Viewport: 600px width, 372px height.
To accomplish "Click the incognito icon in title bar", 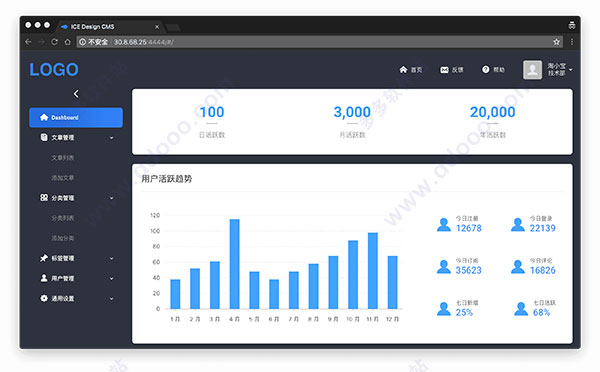I will tap(572, 26).
